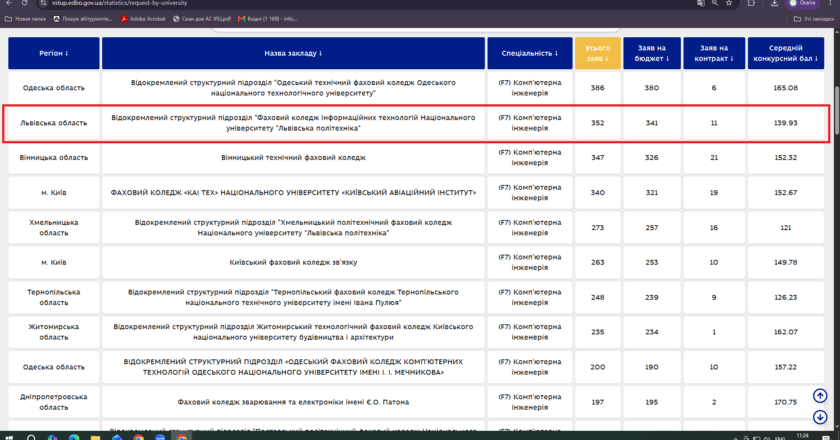Screen dimensions: 840x440
Task: Click the total applications value 352
Action: (598, 123)
